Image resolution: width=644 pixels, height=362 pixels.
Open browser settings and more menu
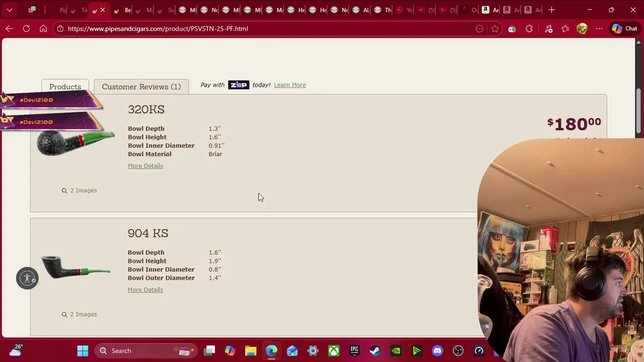coord(599,29)
